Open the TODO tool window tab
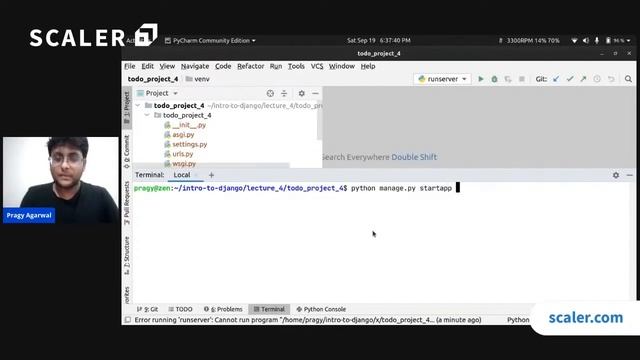The height and width of the screenshot is (360, 640). click(x=180, y=309)
